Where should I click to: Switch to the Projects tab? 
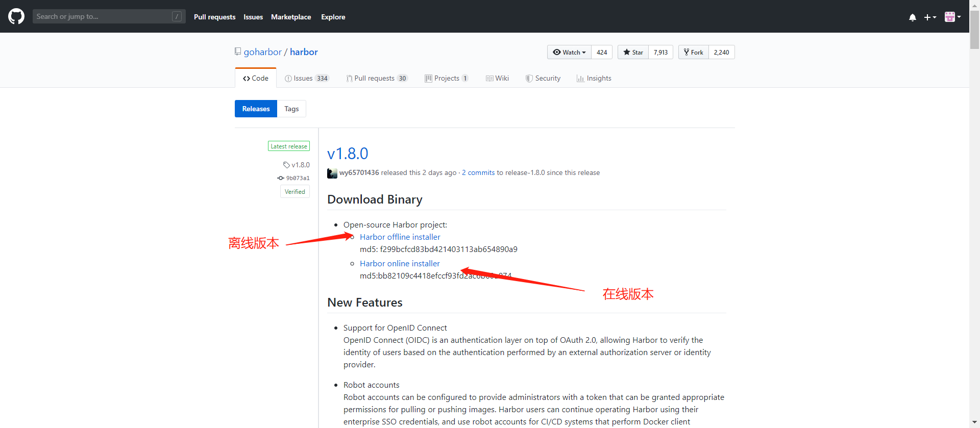[446, 78]
